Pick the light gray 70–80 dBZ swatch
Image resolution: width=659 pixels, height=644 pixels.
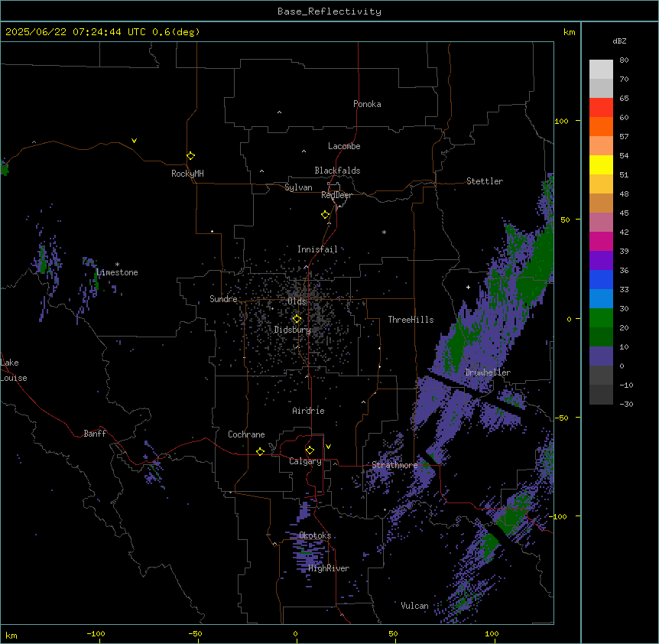click(601, 70)
